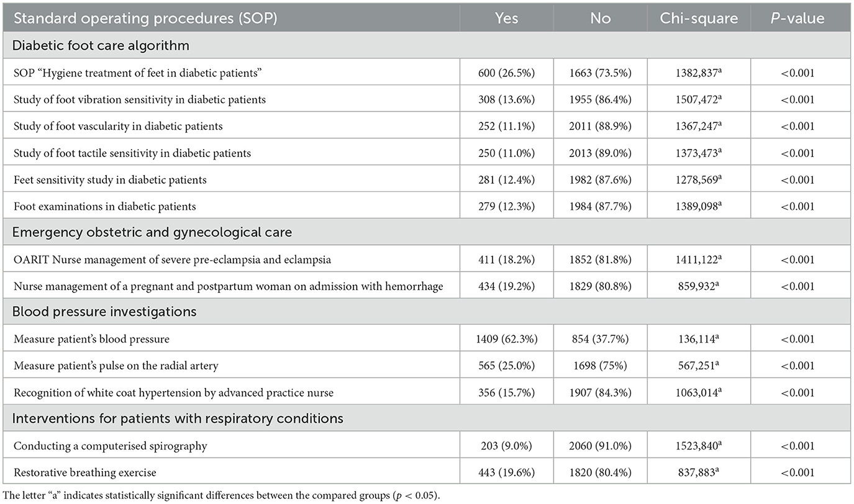Select the chi-square value 1373,473
Image resolution: width=854 pixels, height=504 pixels.
[x=699, y=153]
